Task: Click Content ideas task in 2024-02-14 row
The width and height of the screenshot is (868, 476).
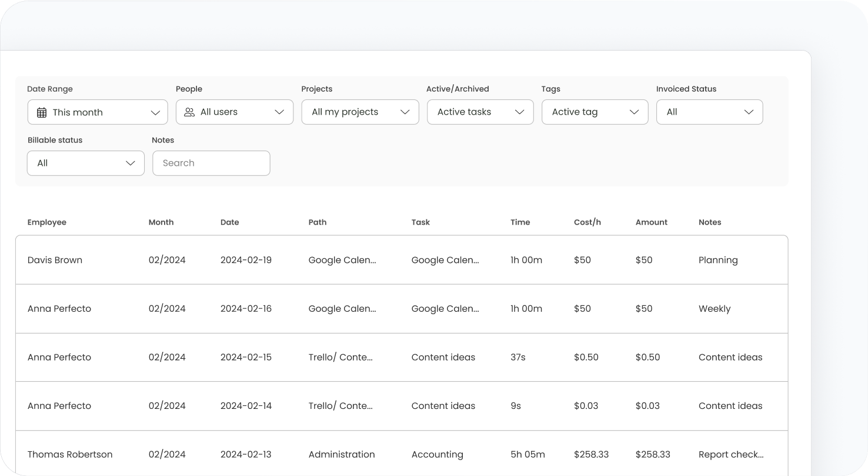Action: pyautogui.click(x=443, y=406)
